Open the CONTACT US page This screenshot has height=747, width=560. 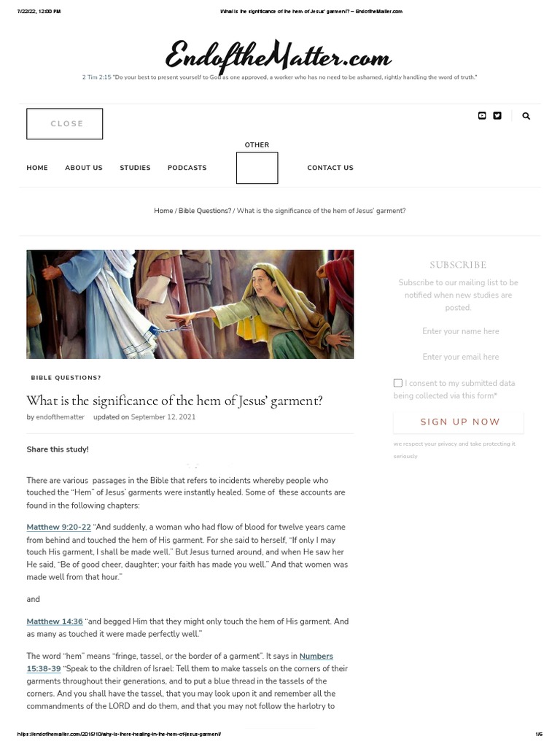330,168
